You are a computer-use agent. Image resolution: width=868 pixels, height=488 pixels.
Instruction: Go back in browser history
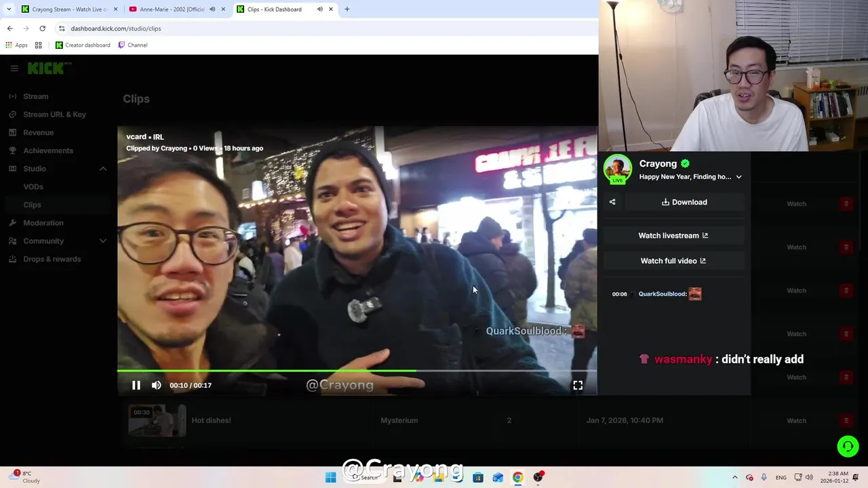click(x=9, y=28)
